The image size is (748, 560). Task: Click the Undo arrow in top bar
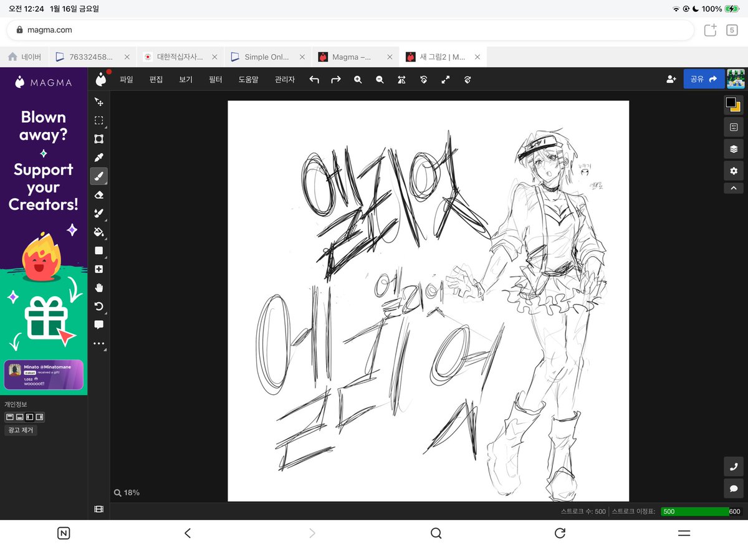[314, 80]
